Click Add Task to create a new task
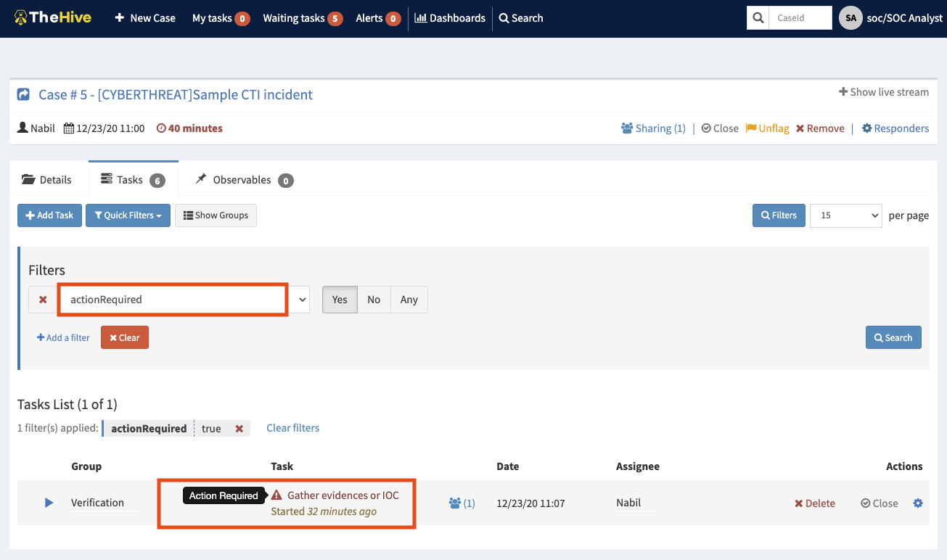This screenshot has height=560, width=947. tap(49, 215)
